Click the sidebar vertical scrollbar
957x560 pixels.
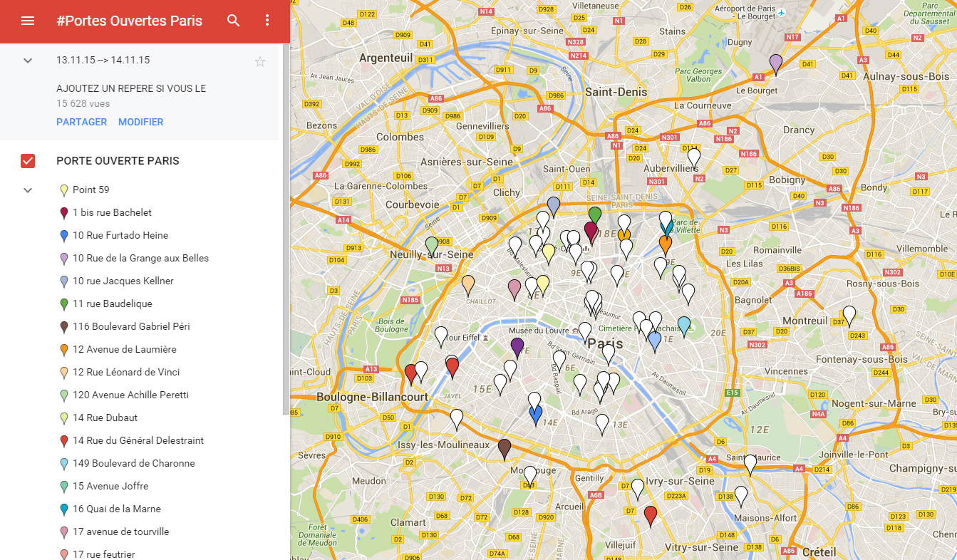click(286, 228)
